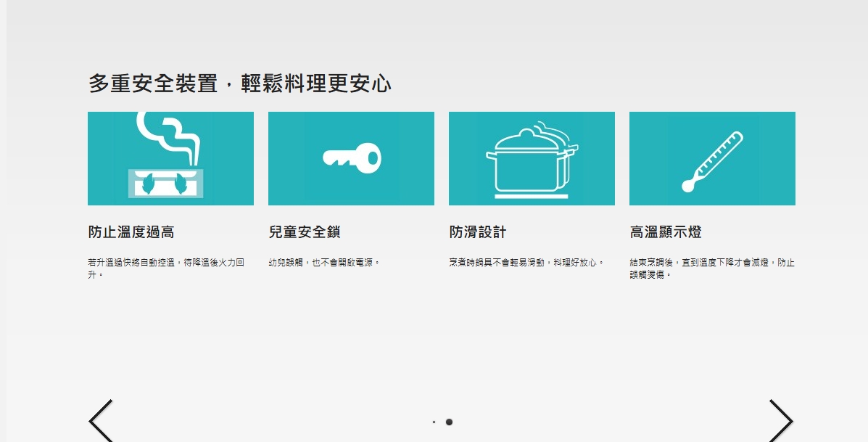Image resolution: width=868 pixels, height=442 pixels.
Task: Select the active second carousel dot
Action: (x=449, y=422)
